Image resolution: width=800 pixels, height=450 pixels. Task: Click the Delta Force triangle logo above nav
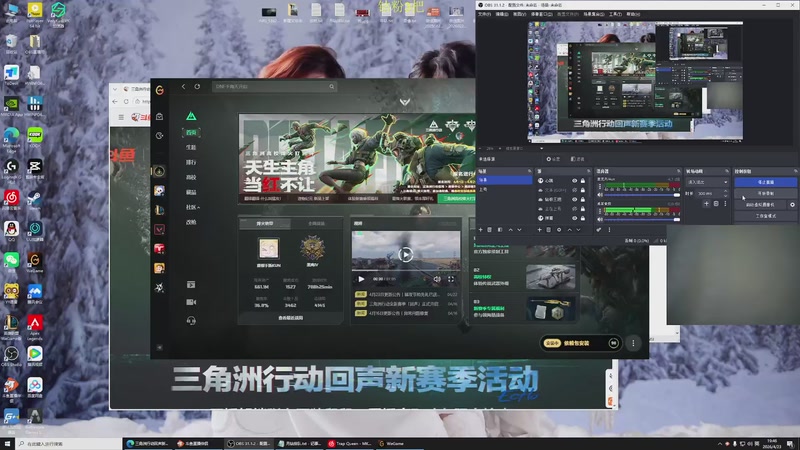(191, 116)
